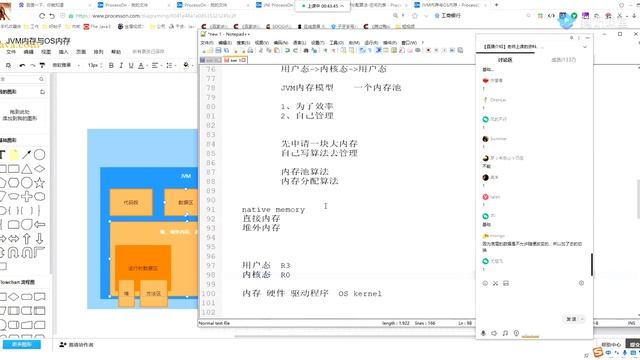This screenshot has width=640, height=360.
Task: Click Paste icon in Notepad++ toolbar
Action: [277, 50]
